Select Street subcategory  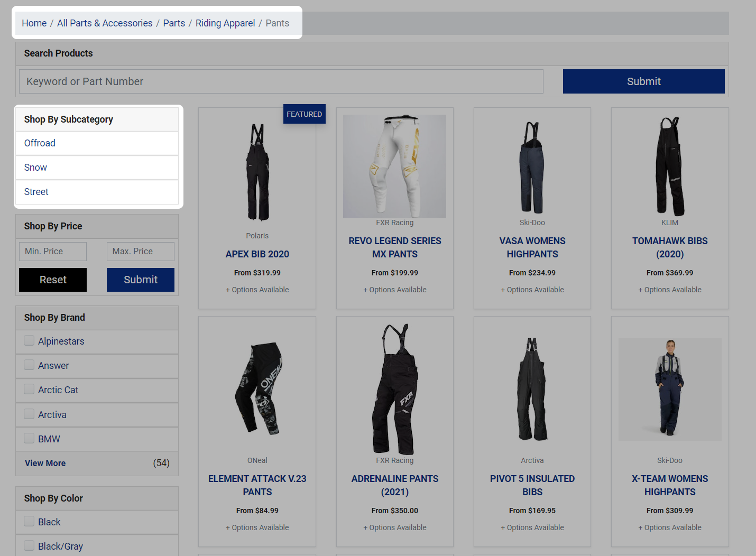(97, 192)
